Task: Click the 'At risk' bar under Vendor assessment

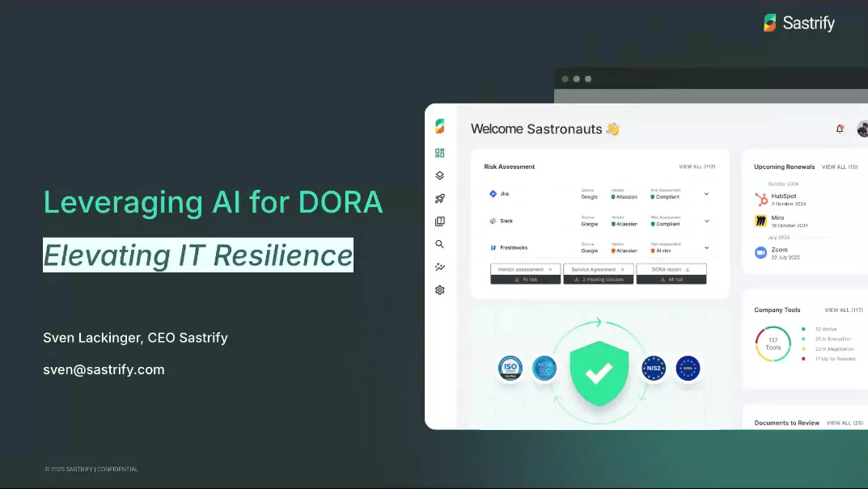Action: coord(525,280)
